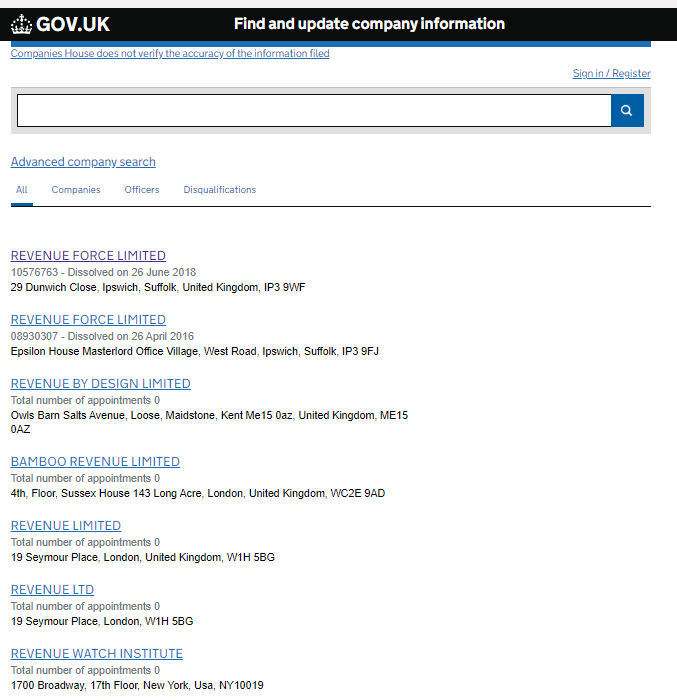Click the GOV.UK crown logo
The height and width of the screenshot is (700, 677).
[21, 24]
